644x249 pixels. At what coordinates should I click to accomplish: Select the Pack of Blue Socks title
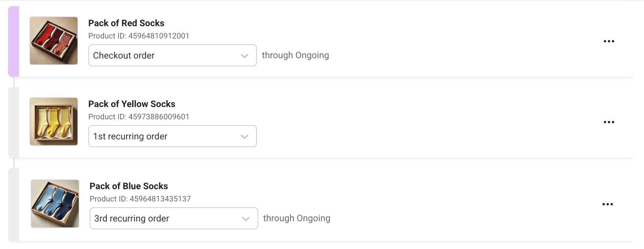[129, 186]
